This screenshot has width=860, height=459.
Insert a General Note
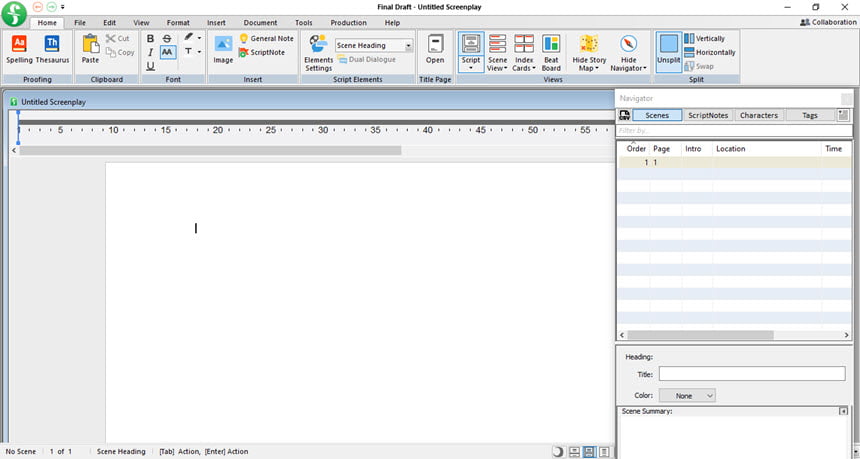pos(267,38)
